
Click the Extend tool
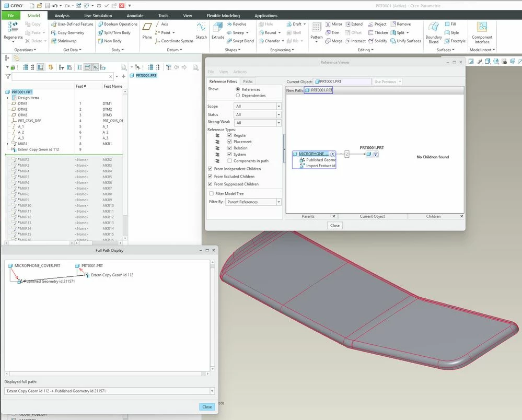tap(354, 24)
